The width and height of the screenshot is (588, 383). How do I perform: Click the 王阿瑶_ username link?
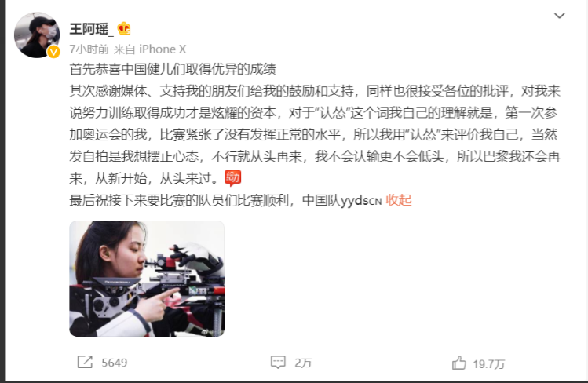point(91,29)
